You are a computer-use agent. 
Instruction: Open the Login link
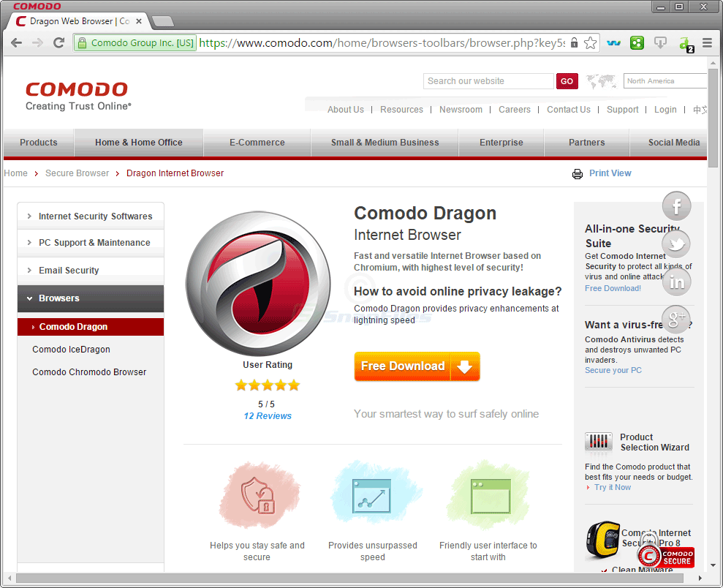[665, 110]
